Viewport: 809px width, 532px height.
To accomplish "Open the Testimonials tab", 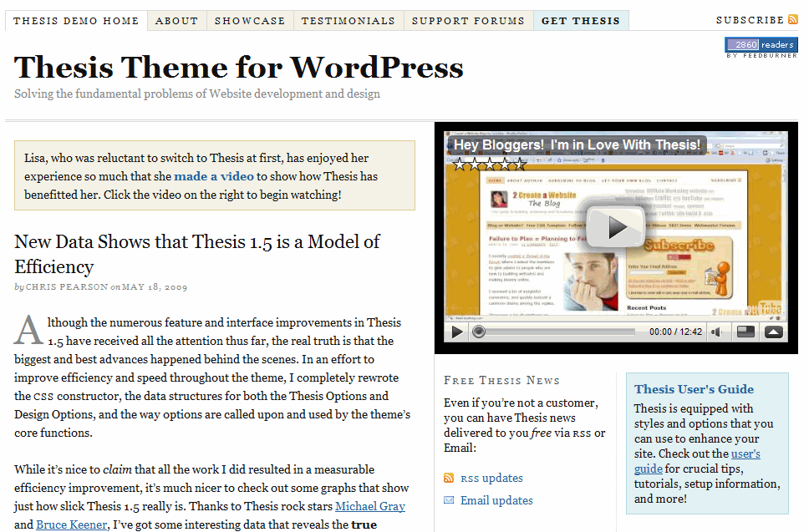I will (349, 21).
